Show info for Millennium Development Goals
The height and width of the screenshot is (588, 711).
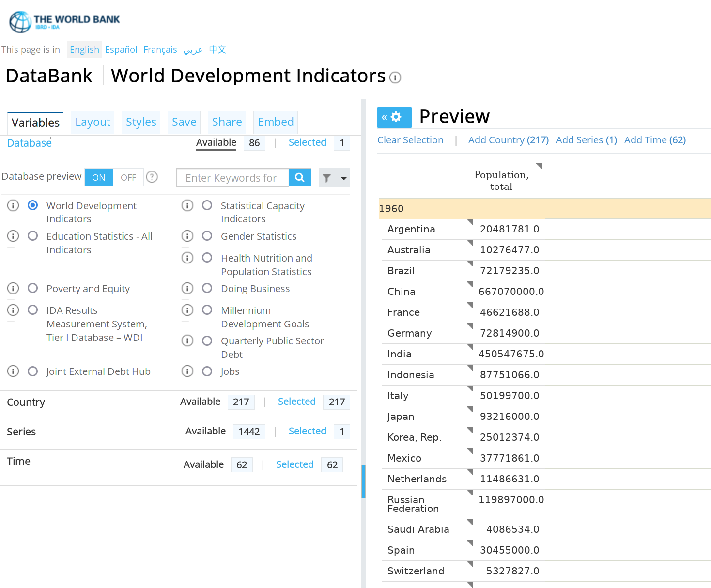point(187,310)
